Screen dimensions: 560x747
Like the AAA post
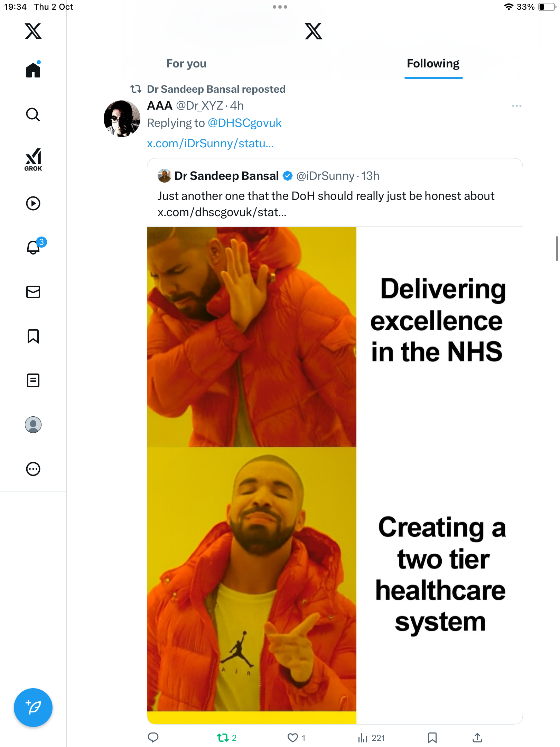tap(293, 738)
